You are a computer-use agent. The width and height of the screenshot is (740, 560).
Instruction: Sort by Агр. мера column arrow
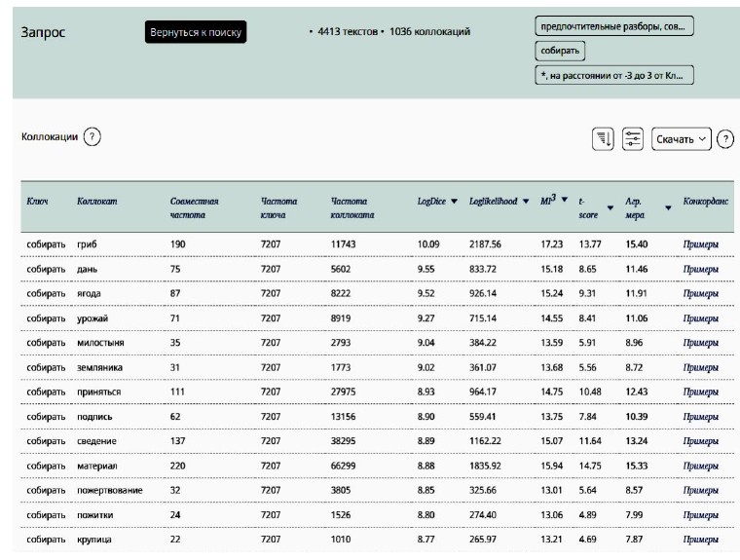click(x=668, y=207)
